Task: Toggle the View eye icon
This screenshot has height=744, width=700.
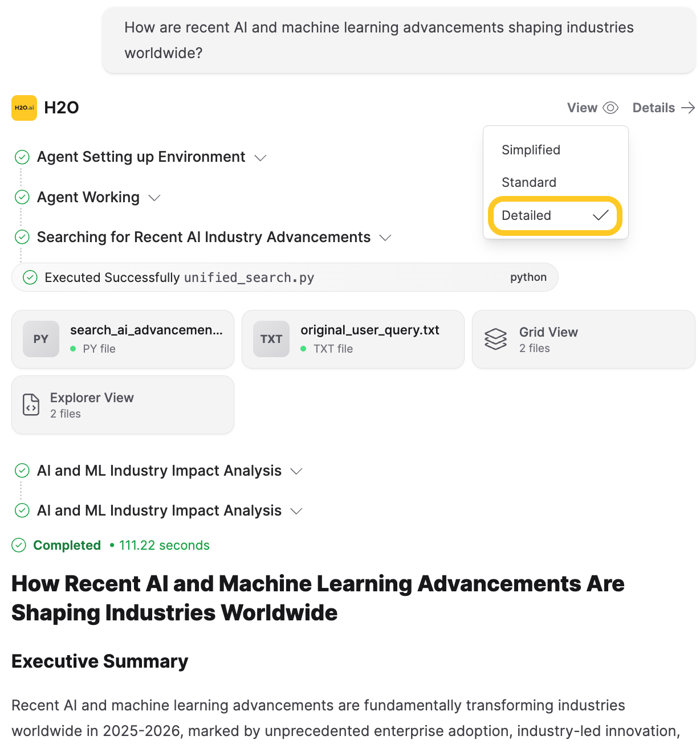Action: [x=611, y=108]
